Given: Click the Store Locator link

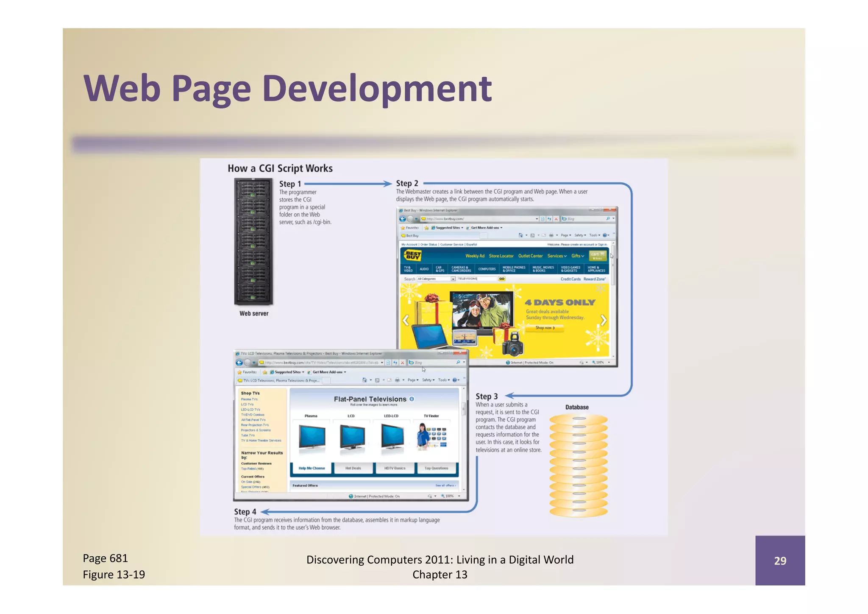Looking at the screenshot, I should click(x=501, y=256).
